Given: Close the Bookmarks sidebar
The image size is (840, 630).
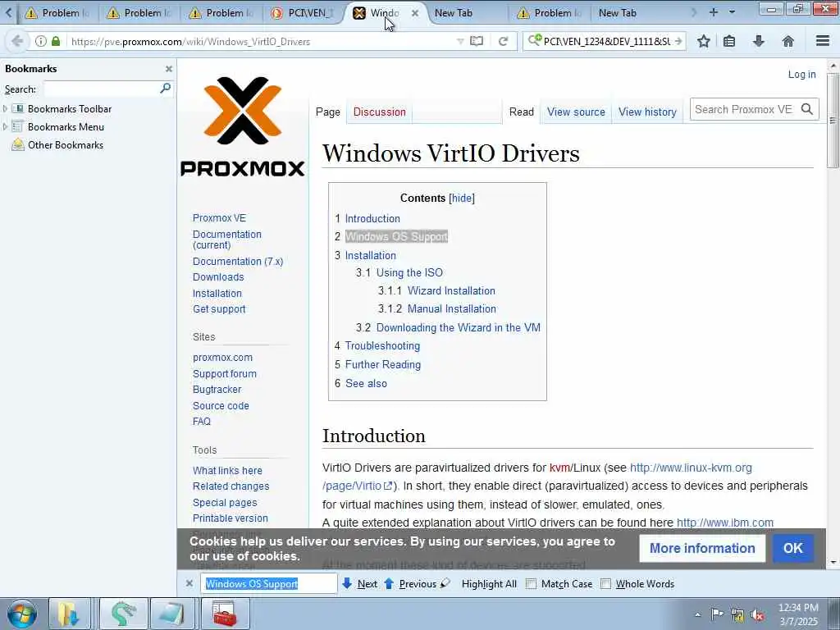Looking at the screenshot, I should pos(169,69).
